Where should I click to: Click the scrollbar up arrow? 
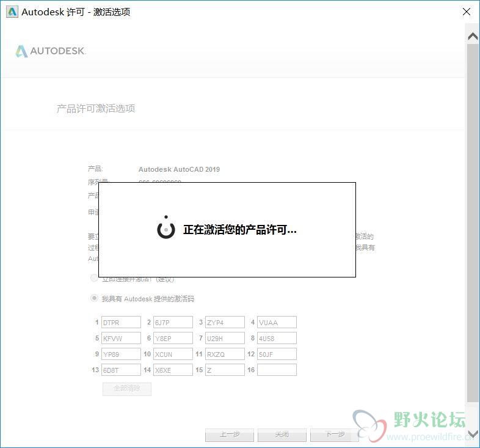click(x=473, y=37)
